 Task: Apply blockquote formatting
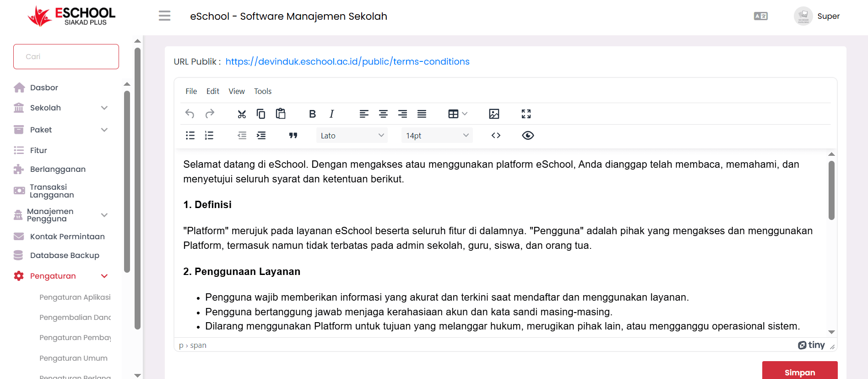coord(293,135)
